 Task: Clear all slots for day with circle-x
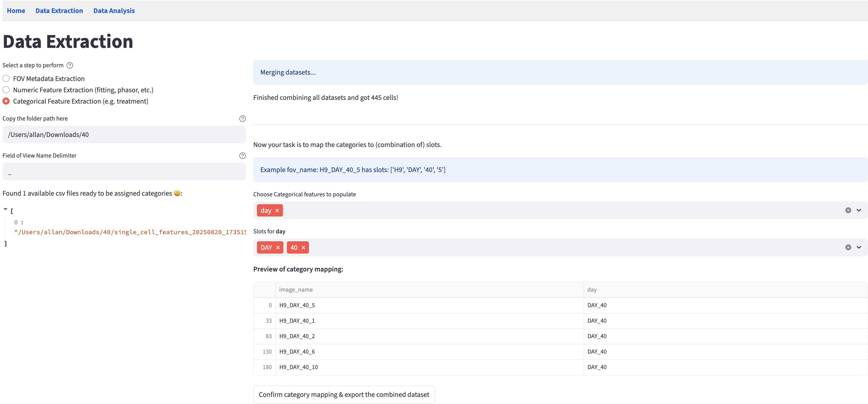[x=848, y=247]
